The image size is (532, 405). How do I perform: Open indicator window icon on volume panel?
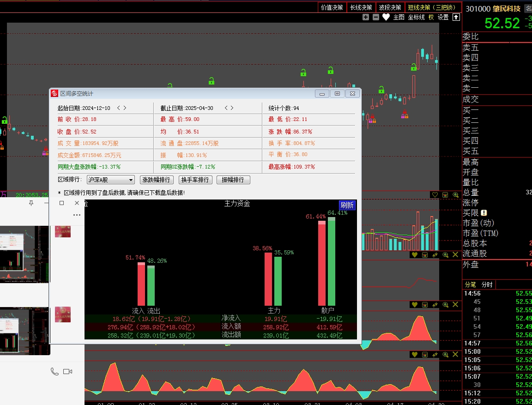click(x=445, y=195)
